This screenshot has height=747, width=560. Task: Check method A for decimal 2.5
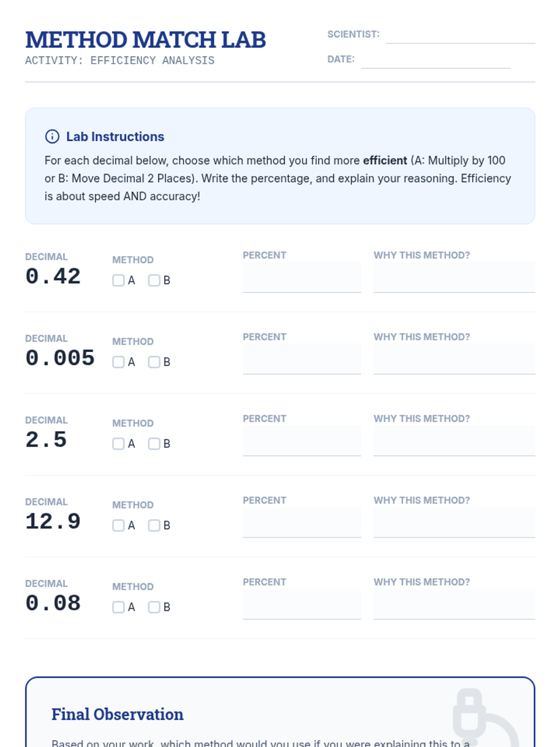tap(119, 444)
